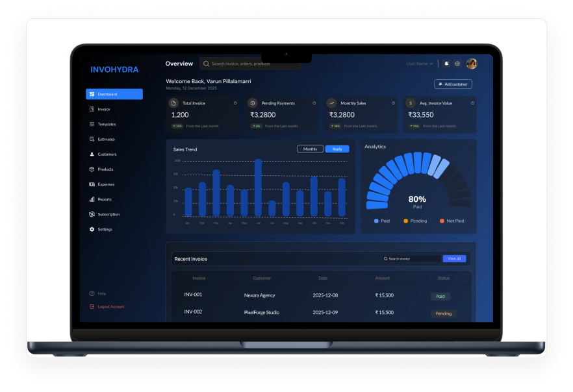
Task: Click info icon on Pending Payments card
Action: (x=314, y=103)
